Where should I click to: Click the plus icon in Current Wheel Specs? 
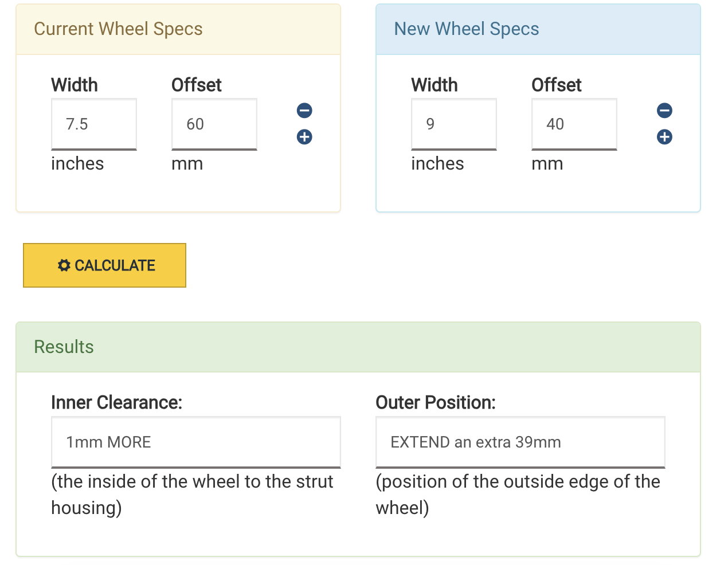tap(304, 137)
